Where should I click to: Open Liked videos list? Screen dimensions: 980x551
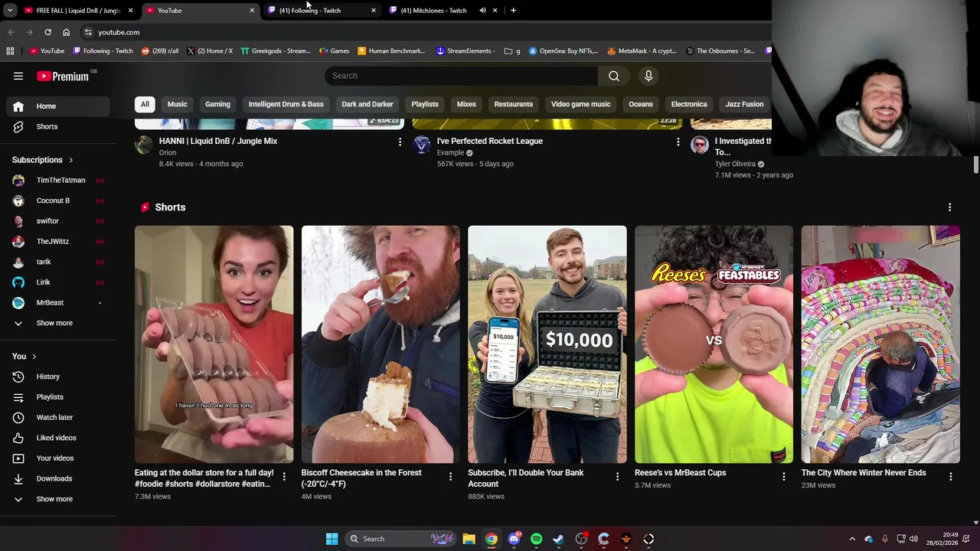[58, 438]
